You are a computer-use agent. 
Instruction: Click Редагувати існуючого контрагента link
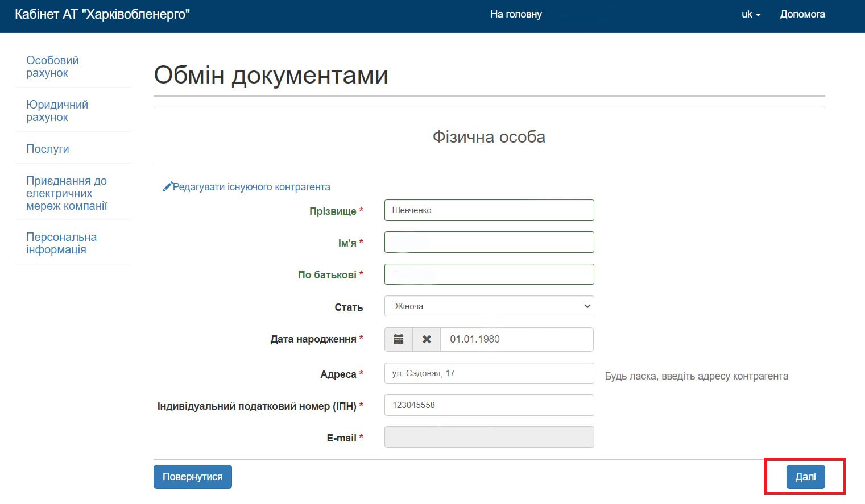click(x=251, y=187)
